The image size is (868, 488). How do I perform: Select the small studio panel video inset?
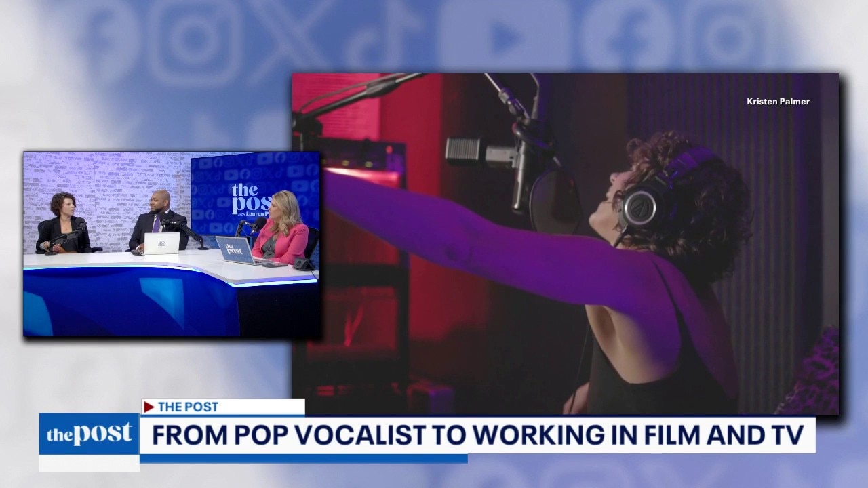point(171,244)
